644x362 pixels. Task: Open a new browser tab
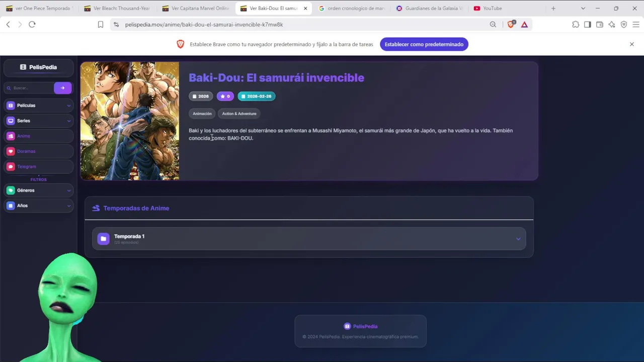553,8
